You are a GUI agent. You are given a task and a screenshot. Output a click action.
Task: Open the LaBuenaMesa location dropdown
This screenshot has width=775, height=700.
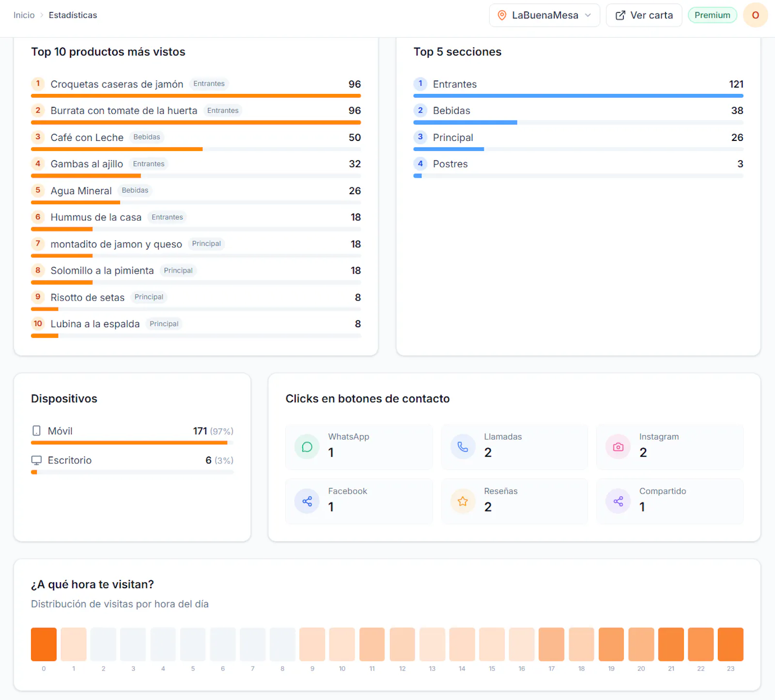[x=544, y=15]
